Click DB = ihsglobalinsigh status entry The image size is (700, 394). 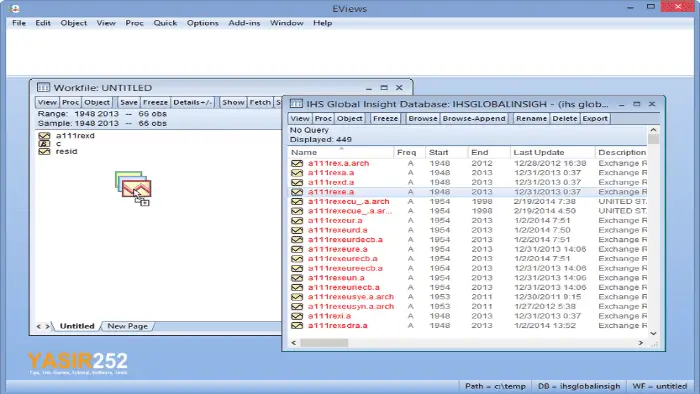pyautogui.click(x=579, y=386)
